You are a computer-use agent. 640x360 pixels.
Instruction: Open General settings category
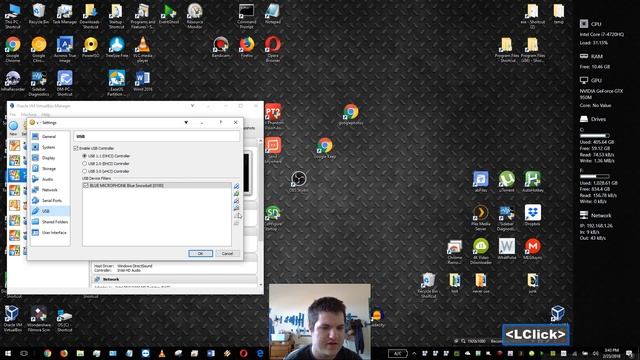click(50, 136)
